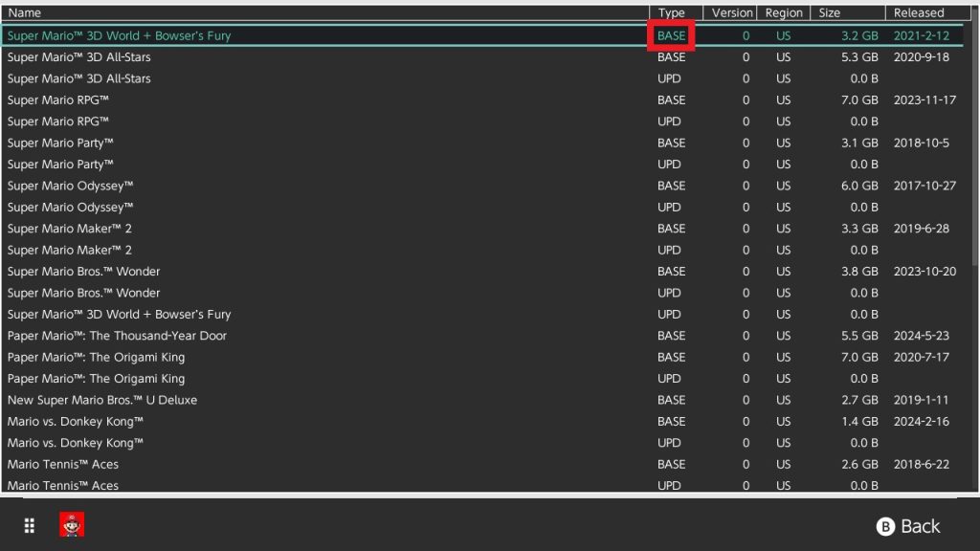Select New Super Mario Bros. U Deluxe row
The width and height of the screenshot is (980, 551).
click(x=482, y=400)
